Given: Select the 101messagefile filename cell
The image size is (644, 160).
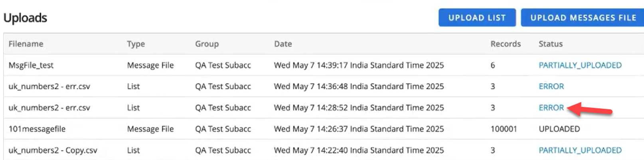Looking at the screenshot, I should coord(37,129).
